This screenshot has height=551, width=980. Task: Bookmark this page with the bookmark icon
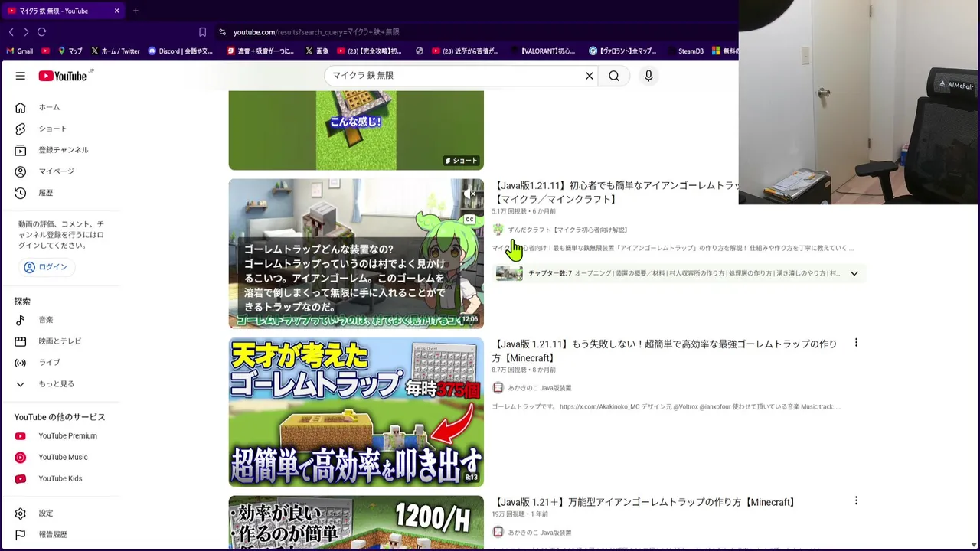(202, 32)
